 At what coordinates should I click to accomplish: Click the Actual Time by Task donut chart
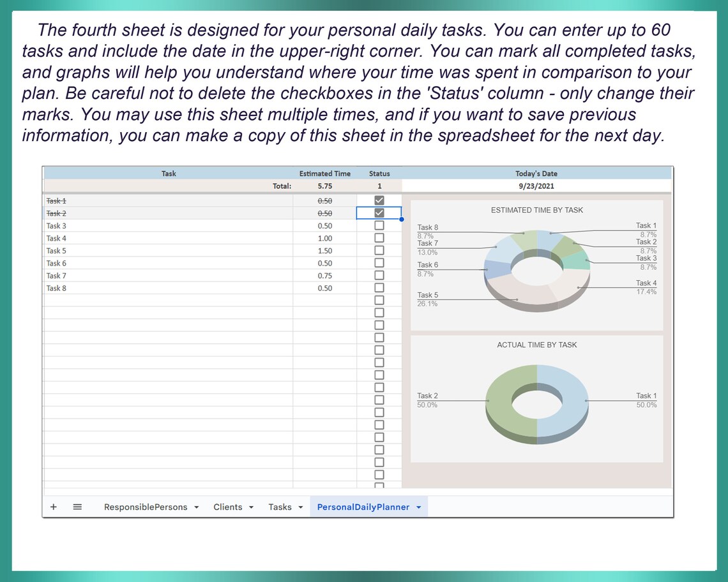(x=536, y=402)
